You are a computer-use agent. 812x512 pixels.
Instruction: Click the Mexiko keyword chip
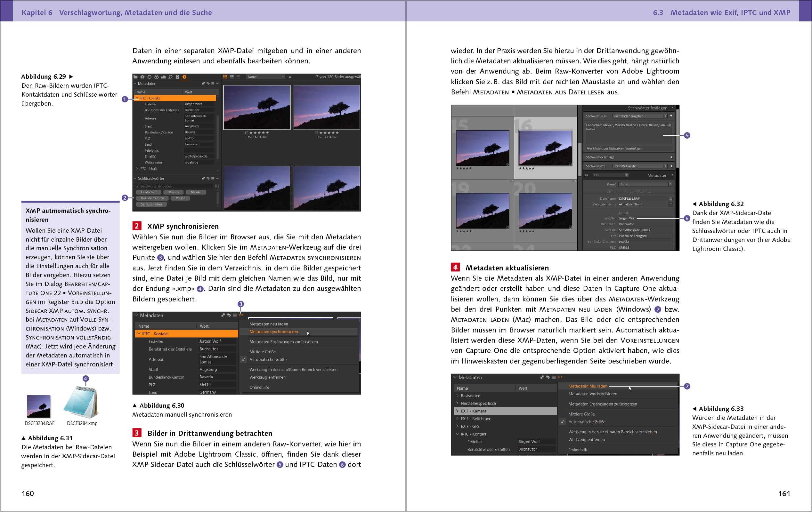click(x=196, y=192)
